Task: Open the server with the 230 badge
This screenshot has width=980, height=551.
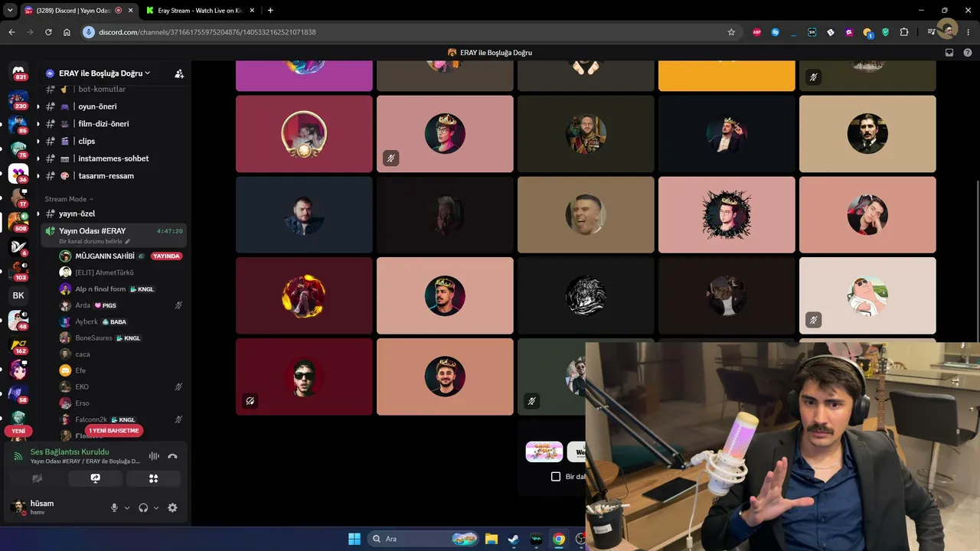Action: pos(18,99)
